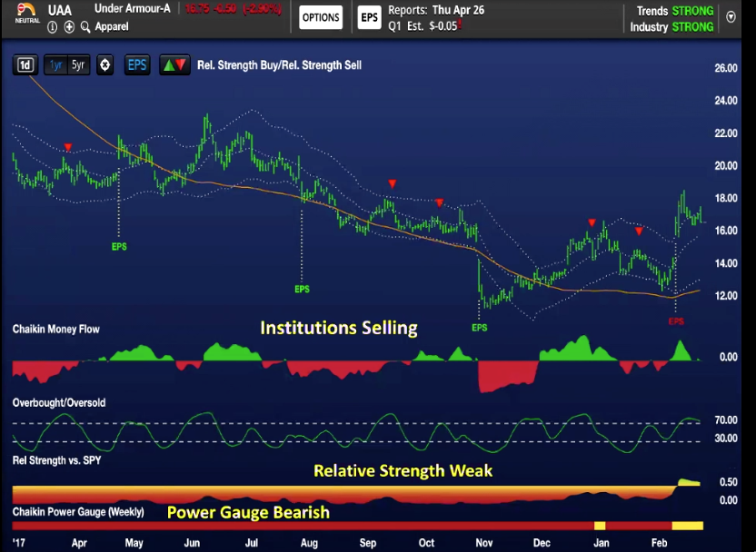Click the EPS button in header
756x552 pixels.
pos(369,17)
